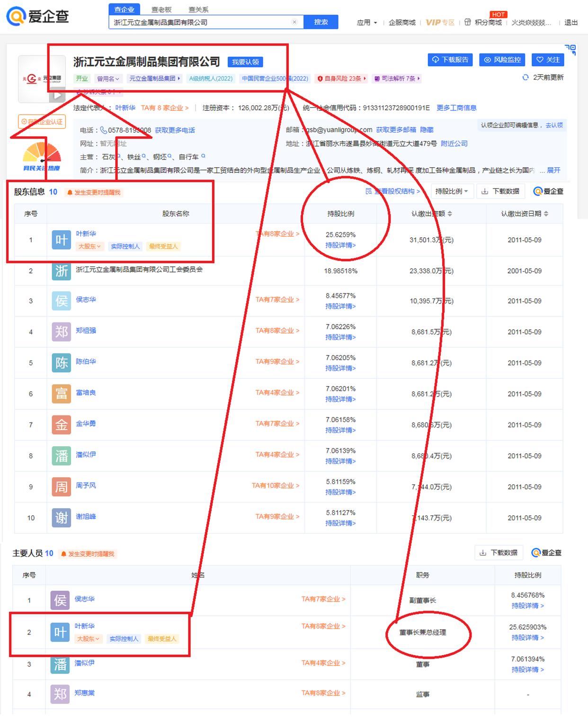Click 下载数据 in 主要人员 section
The width and height of the screenshot is (588, 720).
click(x=499, y=553)
